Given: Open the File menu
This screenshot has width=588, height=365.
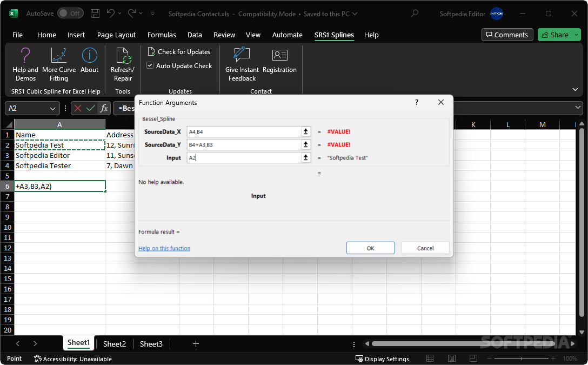Looking at the screenshot, I should (17, 35).
